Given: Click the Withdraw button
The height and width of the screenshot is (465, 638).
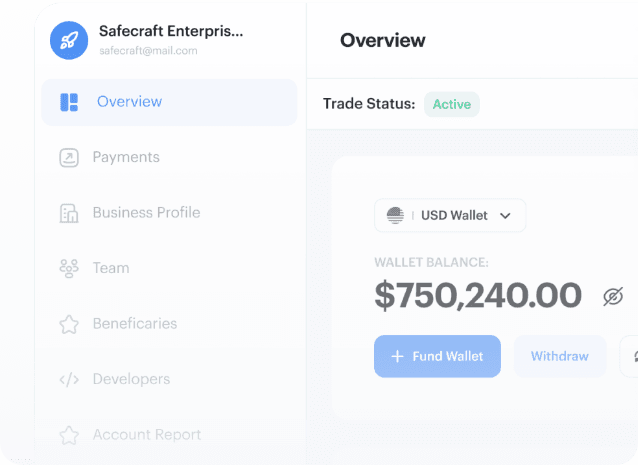Looking at the screenshot, I should click(x=560, y=356).
